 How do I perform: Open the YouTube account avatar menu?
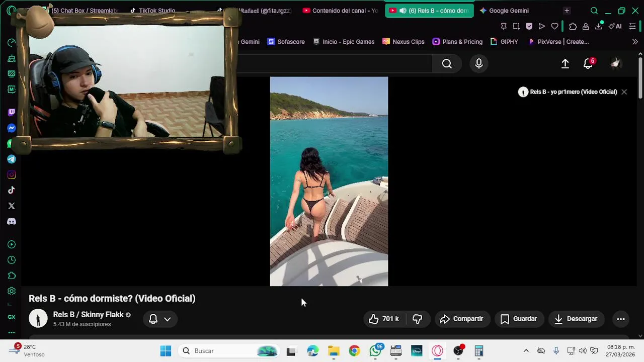point(616,63)
